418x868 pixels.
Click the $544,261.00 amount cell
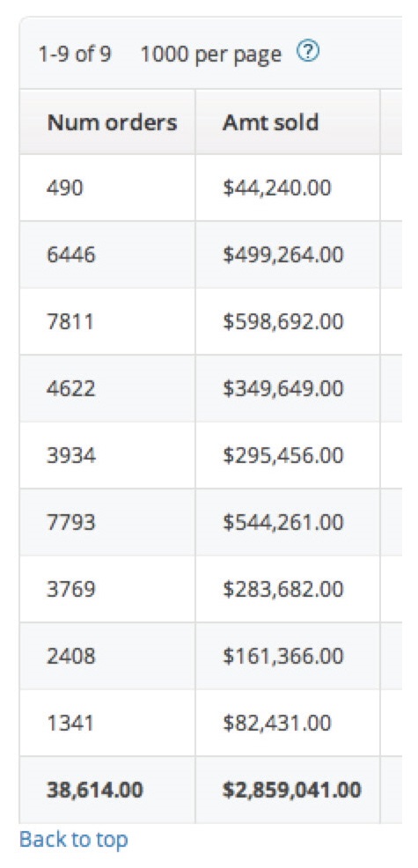pos(288,523)
